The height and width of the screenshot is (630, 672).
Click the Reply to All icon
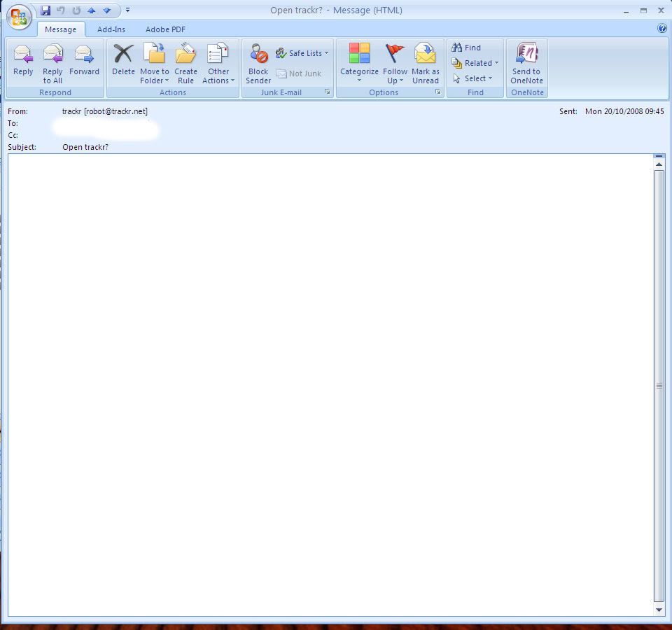click(52, 54)
